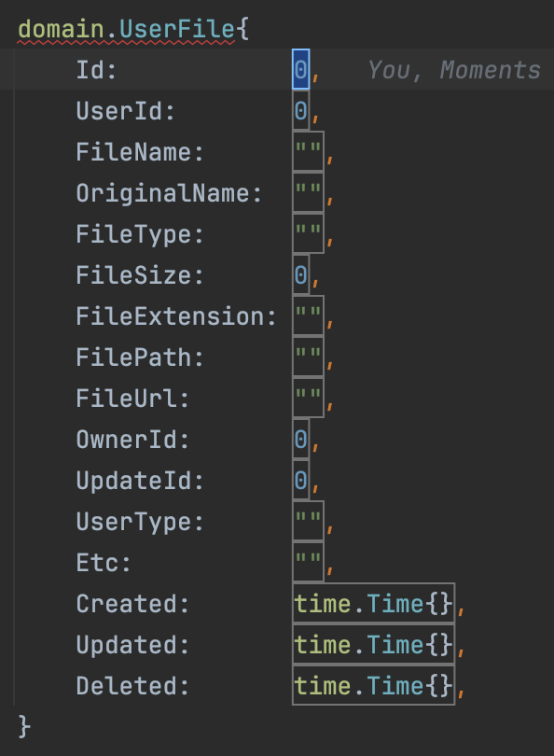Click the Updated: field label

pyautogui.click(x=132, y=645)
